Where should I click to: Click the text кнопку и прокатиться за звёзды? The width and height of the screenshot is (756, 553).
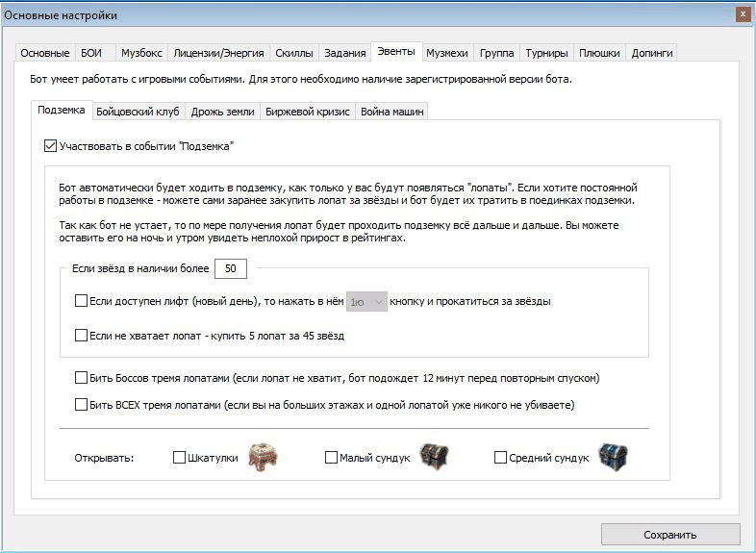click(470, 301)
